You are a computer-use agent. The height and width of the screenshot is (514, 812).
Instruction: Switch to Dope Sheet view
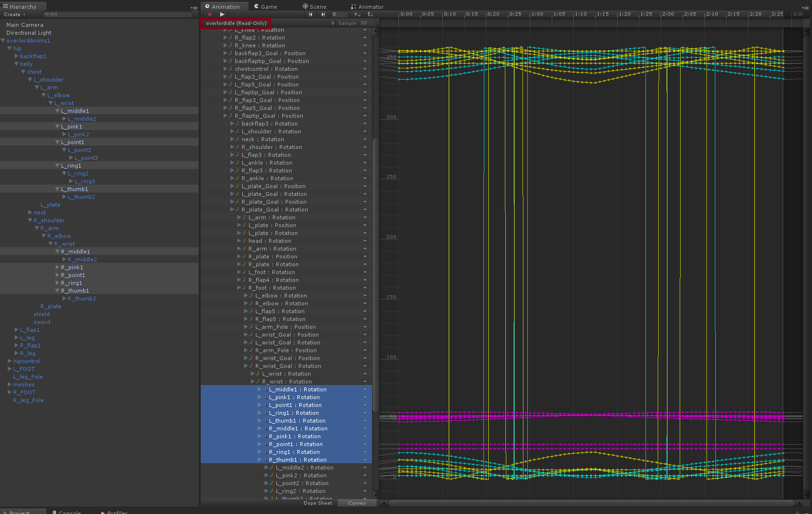318,503
